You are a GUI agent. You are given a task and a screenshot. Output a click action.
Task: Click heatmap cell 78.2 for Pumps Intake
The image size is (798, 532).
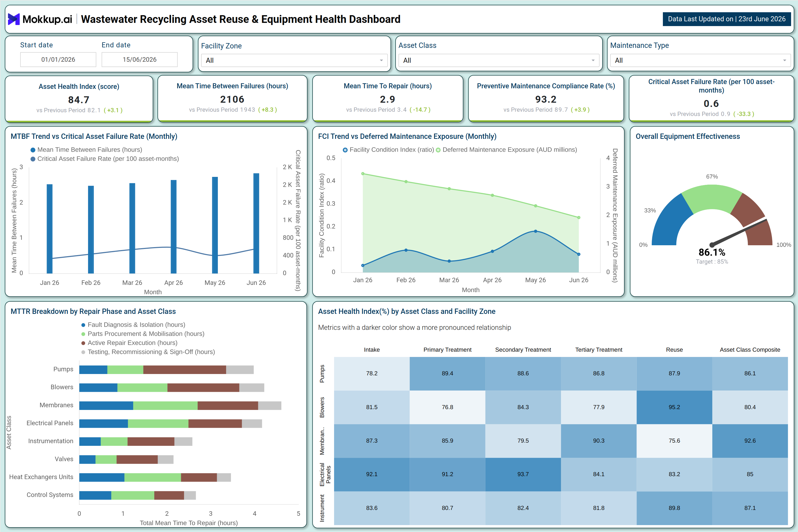point(372,373)
